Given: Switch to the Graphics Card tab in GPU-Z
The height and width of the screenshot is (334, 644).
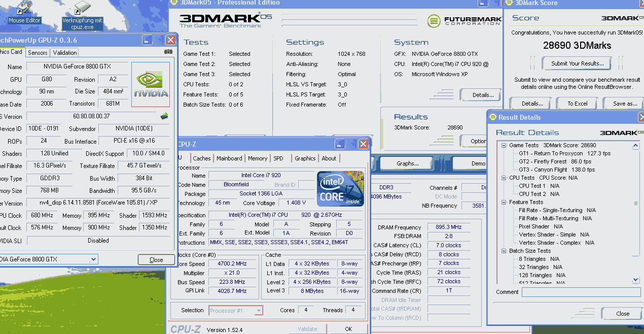Looking at the screenshot, I should coord(11,52).
